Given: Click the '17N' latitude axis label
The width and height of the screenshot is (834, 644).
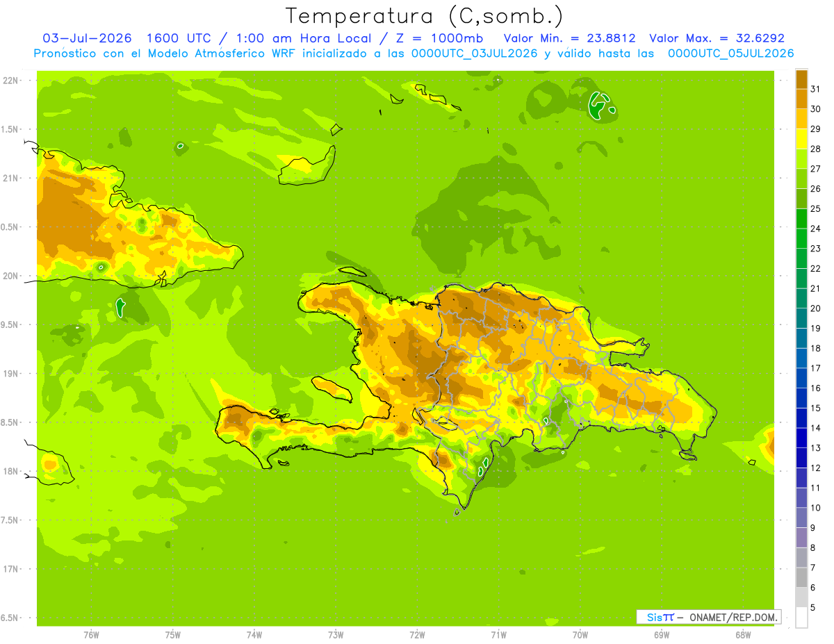Looking at the screenshot, I should [x=10, y=569].
